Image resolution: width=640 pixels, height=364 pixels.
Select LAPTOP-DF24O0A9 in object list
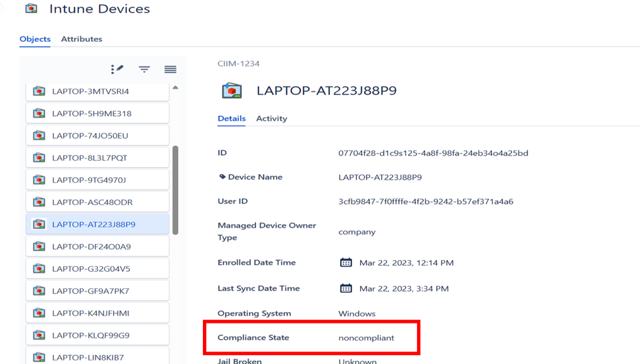97,247
